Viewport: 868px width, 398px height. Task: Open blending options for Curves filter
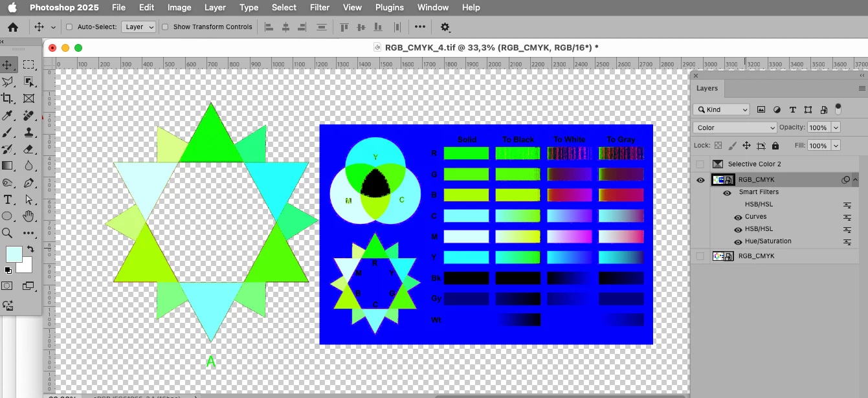tap(847, 217)
